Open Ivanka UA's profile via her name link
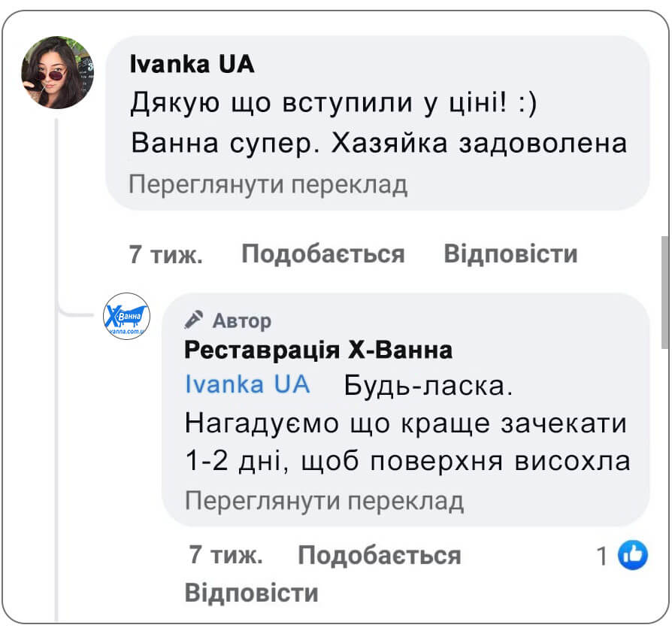 193,64
